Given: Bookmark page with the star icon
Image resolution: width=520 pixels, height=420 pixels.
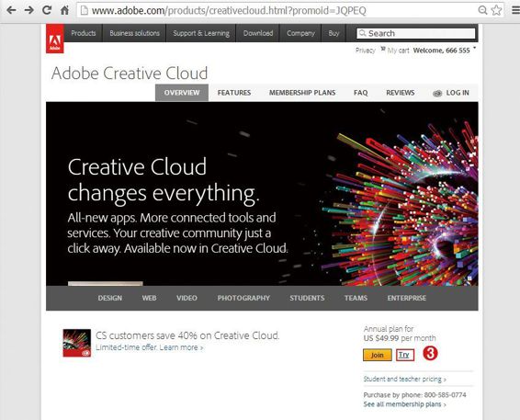Looking at the screenshot, I should click(x=496, y=10).
